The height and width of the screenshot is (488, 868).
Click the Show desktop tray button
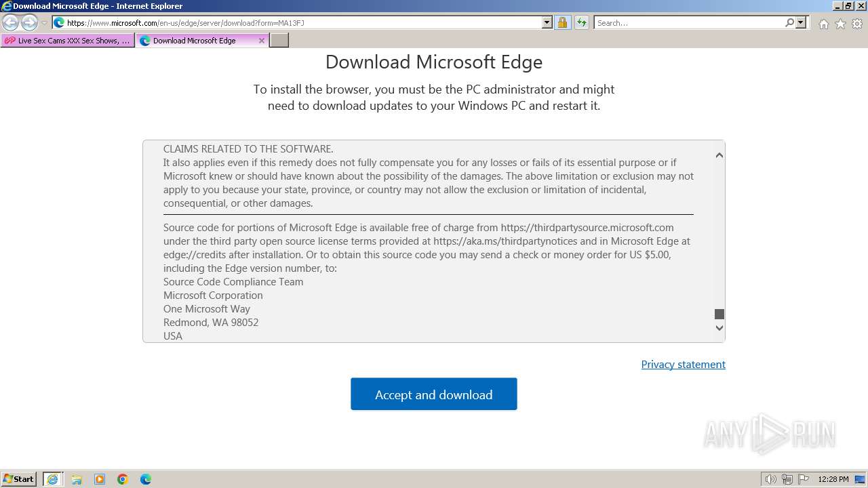coord(860,479)
